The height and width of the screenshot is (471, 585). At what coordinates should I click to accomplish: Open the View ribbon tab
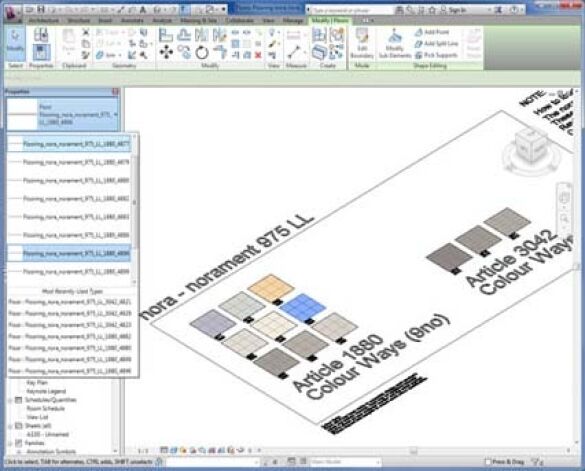tap(268, 21)
